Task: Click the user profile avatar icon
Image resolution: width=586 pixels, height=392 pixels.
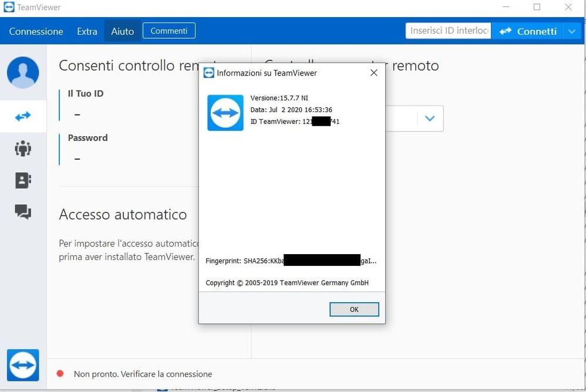Action: [x=23, y=72]
